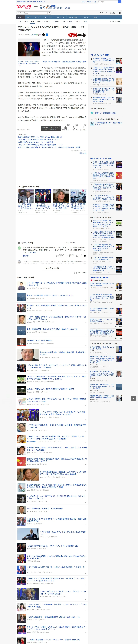
Task: React with the わかりやすい lightbulb icon
Action: (74, 128)
